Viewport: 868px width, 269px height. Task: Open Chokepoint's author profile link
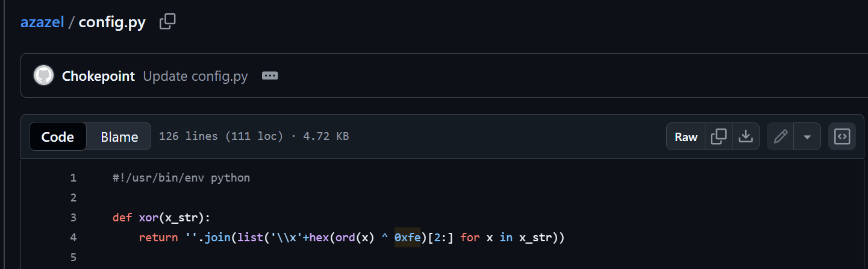pyautogui.click(x=98, y=77)
